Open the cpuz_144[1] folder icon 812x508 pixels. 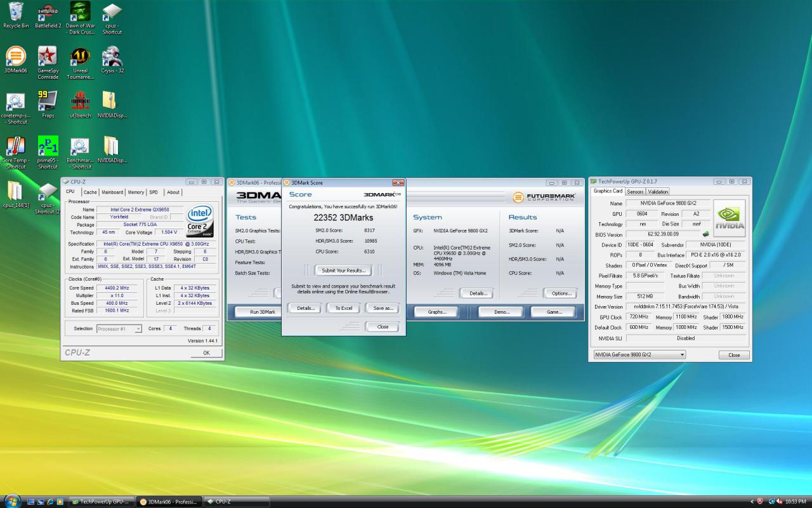(16, 194)
